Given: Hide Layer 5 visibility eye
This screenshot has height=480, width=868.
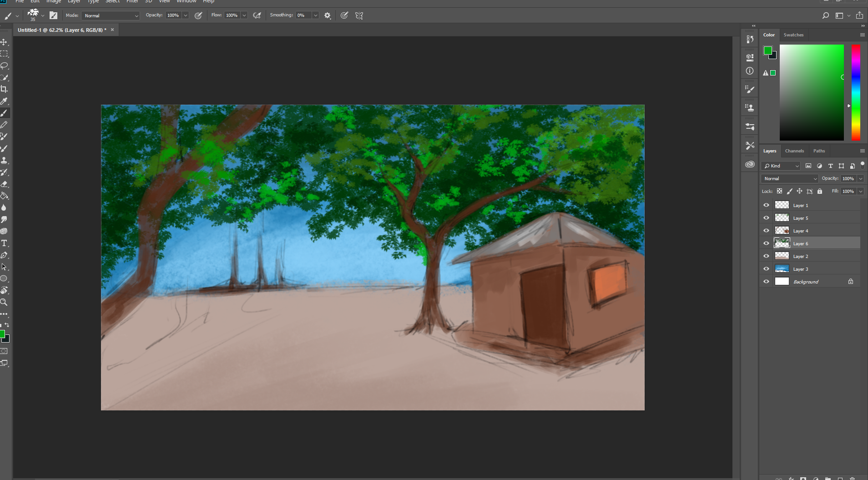Looking at the screenshot, I should 766,218.
